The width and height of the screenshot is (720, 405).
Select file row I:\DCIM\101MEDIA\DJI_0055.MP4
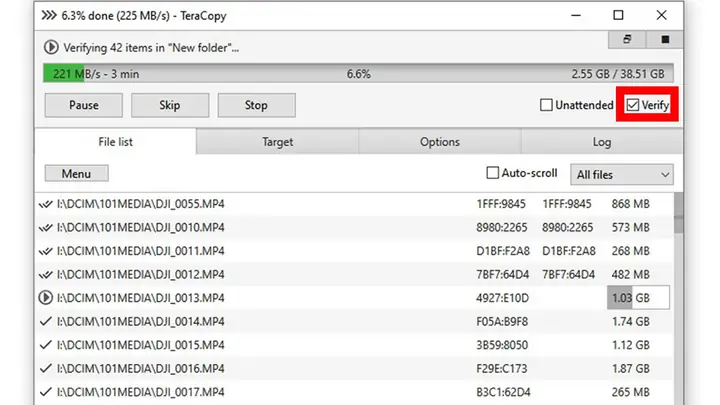[354, 204]
